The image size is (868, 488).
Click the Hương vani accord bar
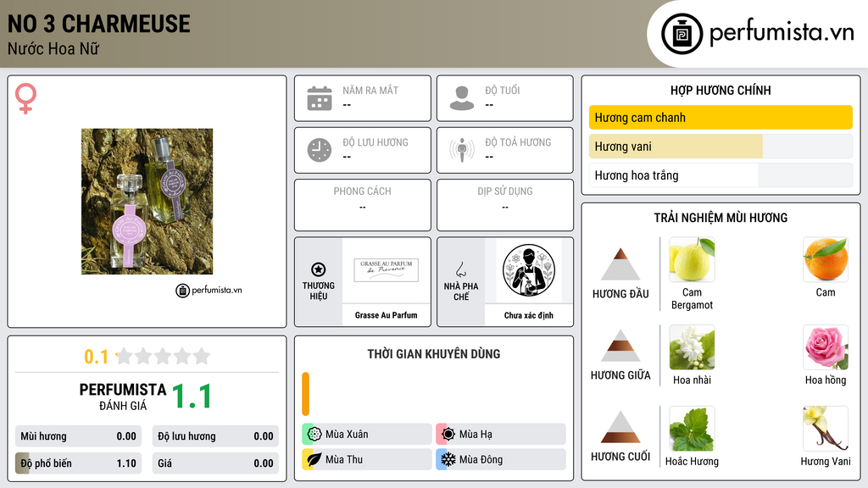(721, 146)
